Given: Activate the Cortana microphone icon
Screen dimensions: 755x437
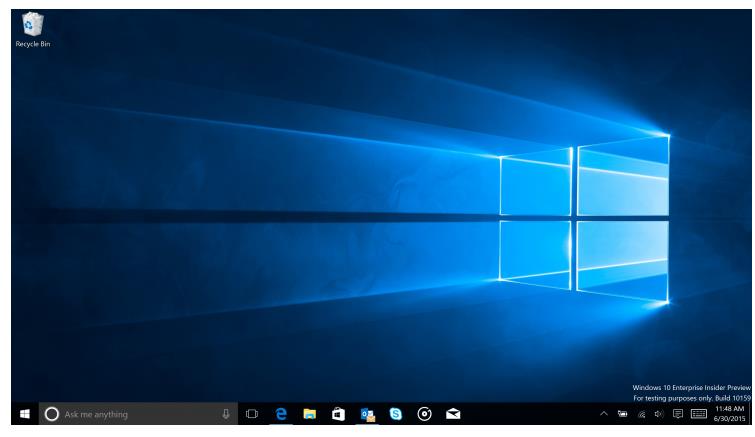Looking at the screenshot, I should click(226, 413).
